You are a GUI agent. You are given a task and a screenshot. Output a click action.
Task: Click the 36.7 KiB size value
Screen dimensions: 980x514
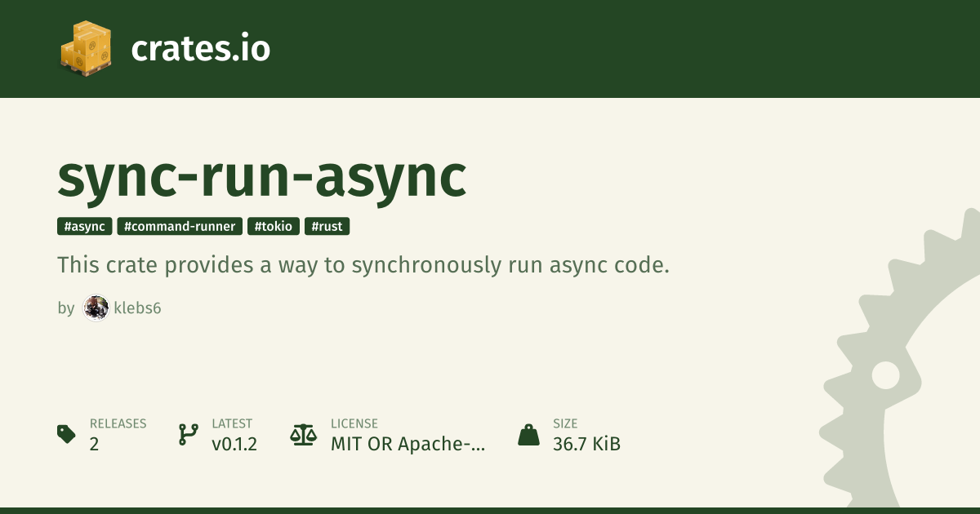pos(586,445)
